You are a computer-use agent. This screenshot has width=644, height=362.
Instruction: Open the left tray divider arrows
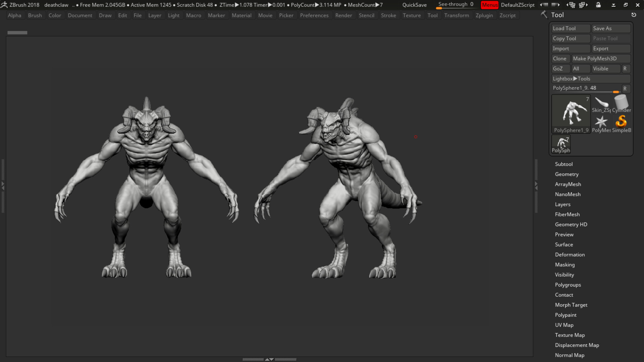coord(3,186)
